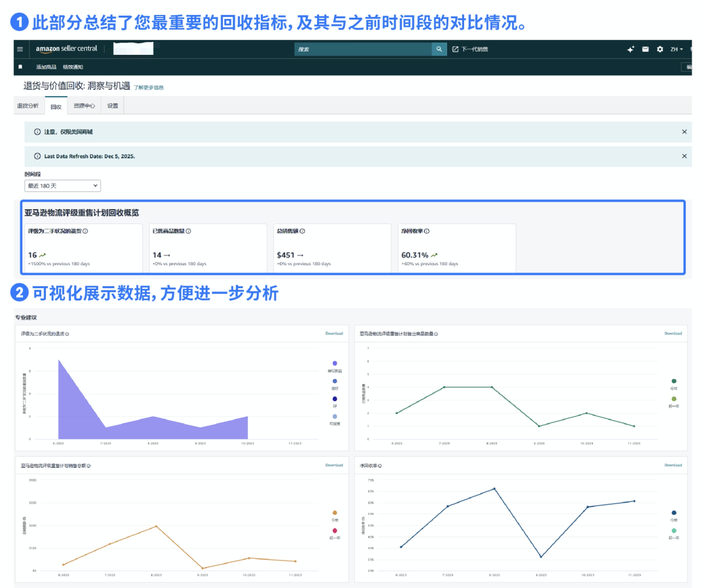
Task: Click info icon beside 净回收率 overview card
Action: tap(427, 231)
